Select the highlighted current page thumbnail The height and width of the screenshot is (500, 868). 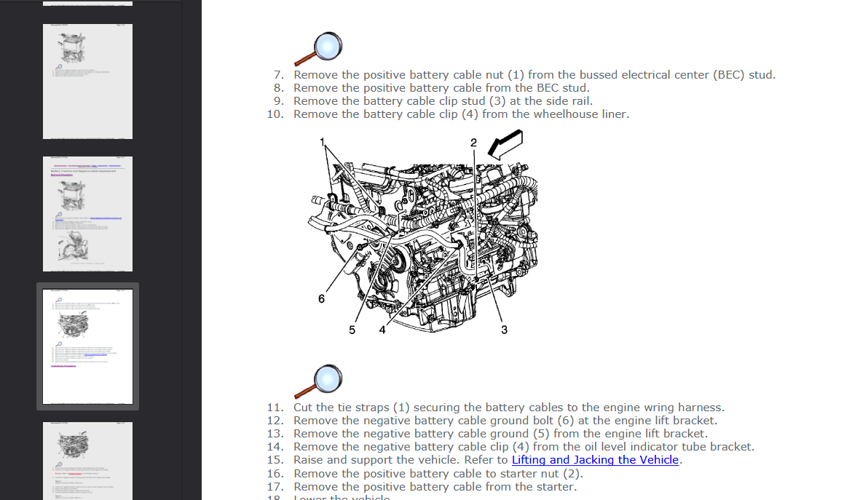(x=88, y=346)
